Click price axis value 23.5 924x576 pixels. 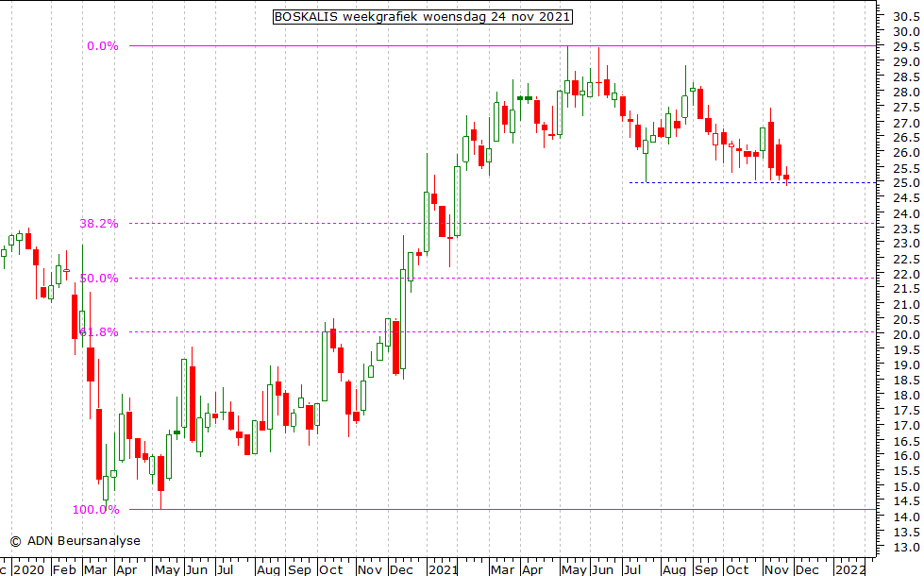[906, 229]
